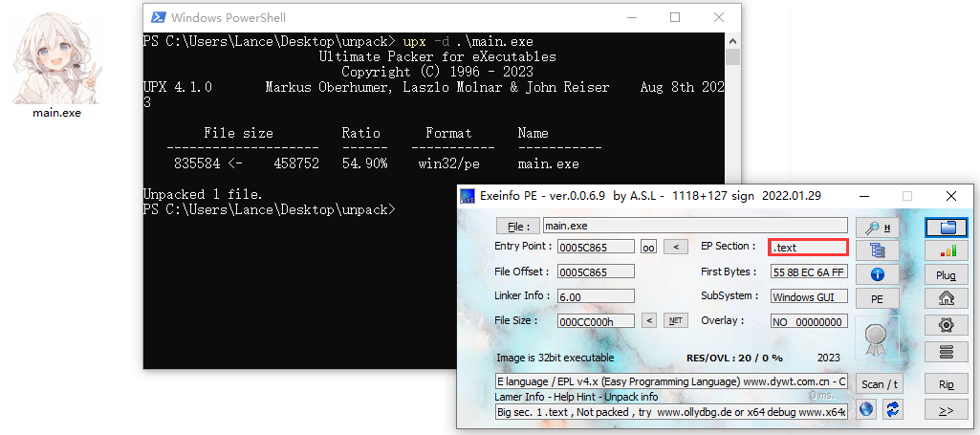Click the Rip button
This screenshot has width=980, height=435.
(x=947, y=384)
